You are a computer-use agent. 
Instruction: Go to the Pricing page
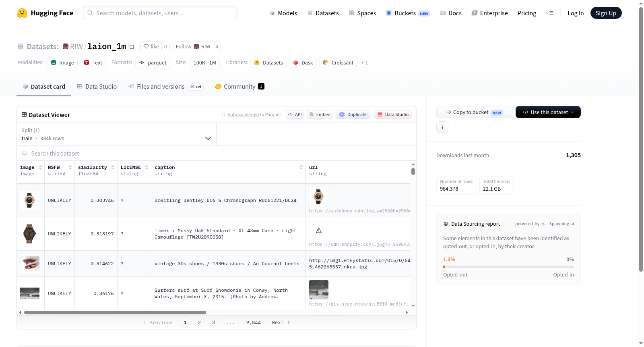tap(527, 13)
